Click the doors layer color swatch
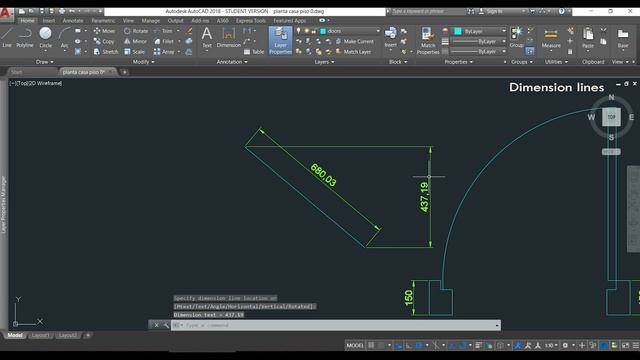 [323, 31]
